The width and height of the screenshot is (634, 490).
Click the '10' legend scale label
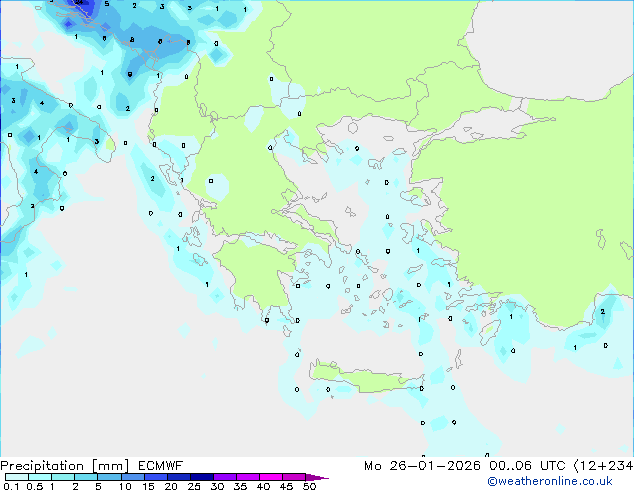click(x=125, y=486)
